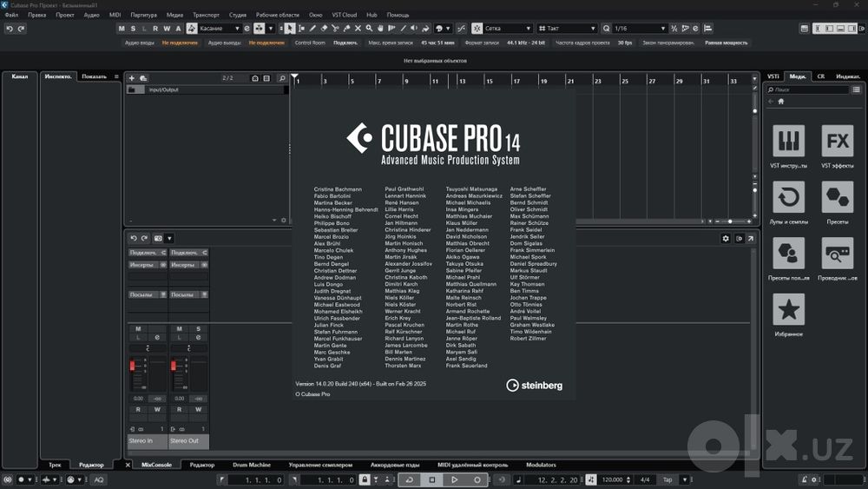
Task: Click Не подключен for audio inputs
Action: click(180, 43)
